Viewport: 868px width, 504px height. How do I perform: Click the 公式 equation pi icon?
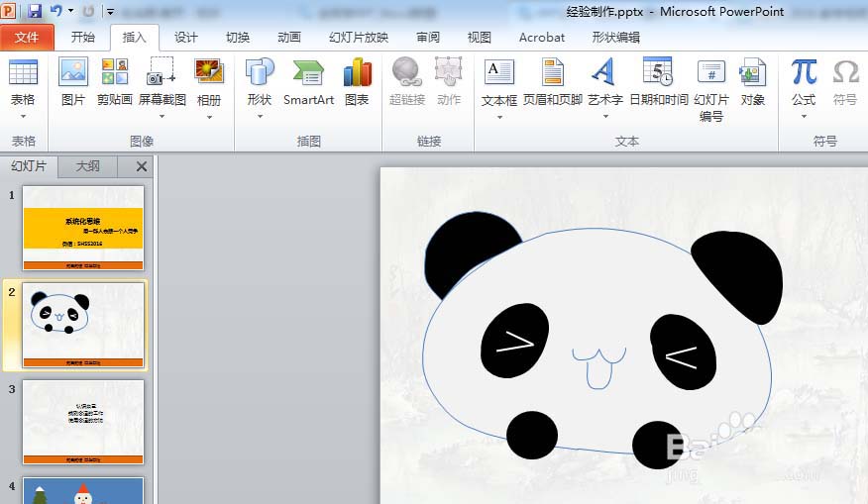point(804,72)
